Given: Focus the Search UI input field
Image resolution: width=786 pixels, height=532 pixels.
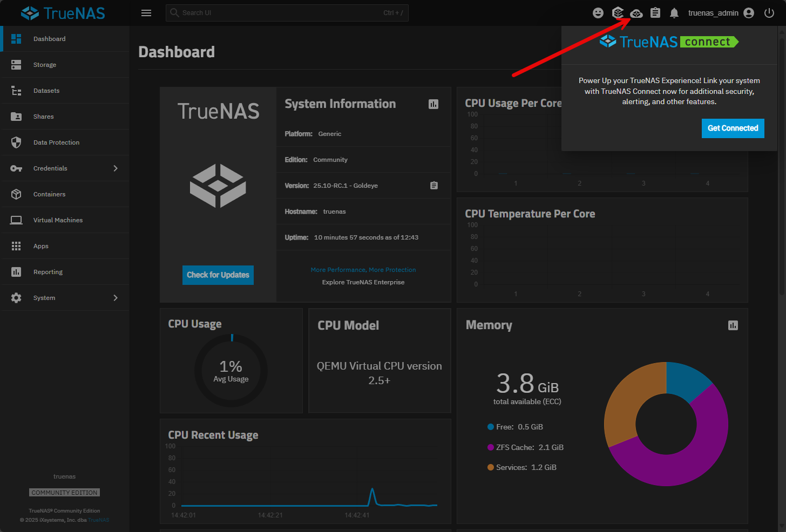Looking at the screenshot, I should pyautogui.click(x=287, y=13).
